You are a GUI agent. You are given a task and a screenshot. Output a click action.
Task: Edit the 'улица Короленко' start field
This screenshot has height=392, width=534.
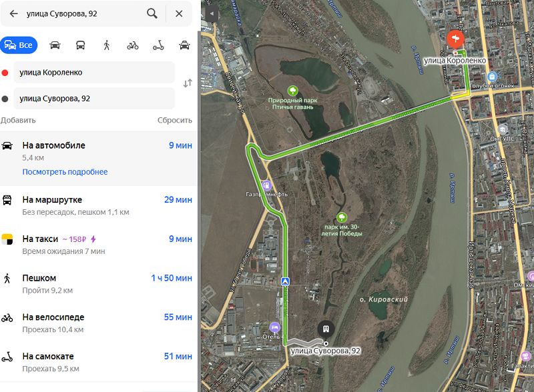(94, 73)
